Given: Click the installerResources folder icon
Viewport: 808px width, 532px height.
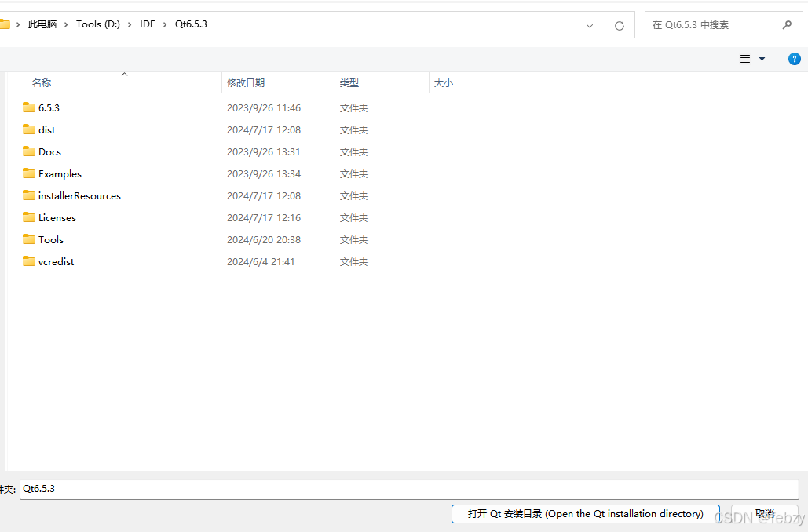Looking at the screenshot, I should click(x=29, y=195).
